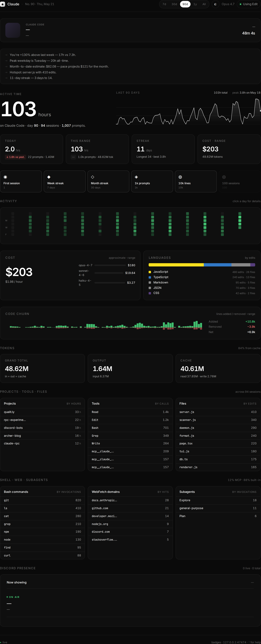Select the scanner.js file row
The height and width of the screenshot is (644, 261).
218,420
